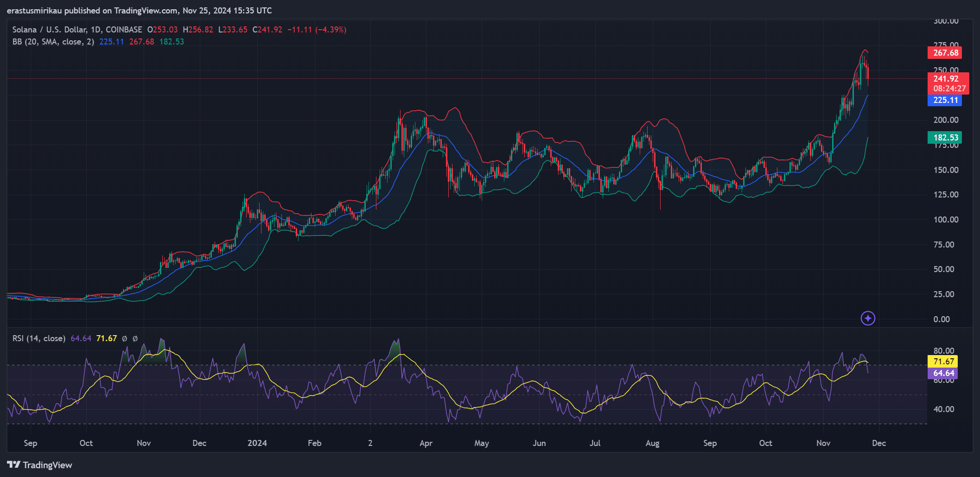The image size is (980, 477).
Task: Click the Aug label on time axis
Action: (x=652, y=443)
